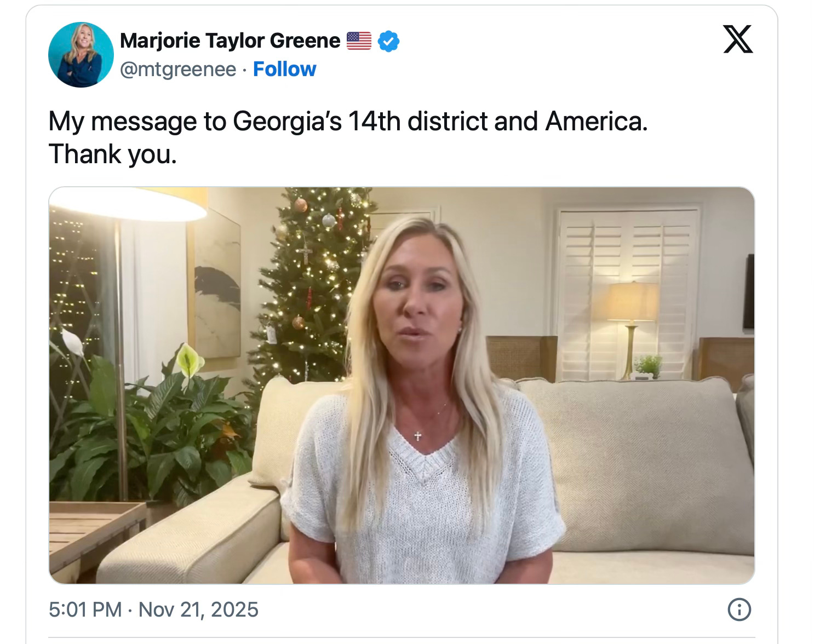The image size is (814, 644).
Task: Click the blue verified checkmark badge
Action: (x=388, y=41)
